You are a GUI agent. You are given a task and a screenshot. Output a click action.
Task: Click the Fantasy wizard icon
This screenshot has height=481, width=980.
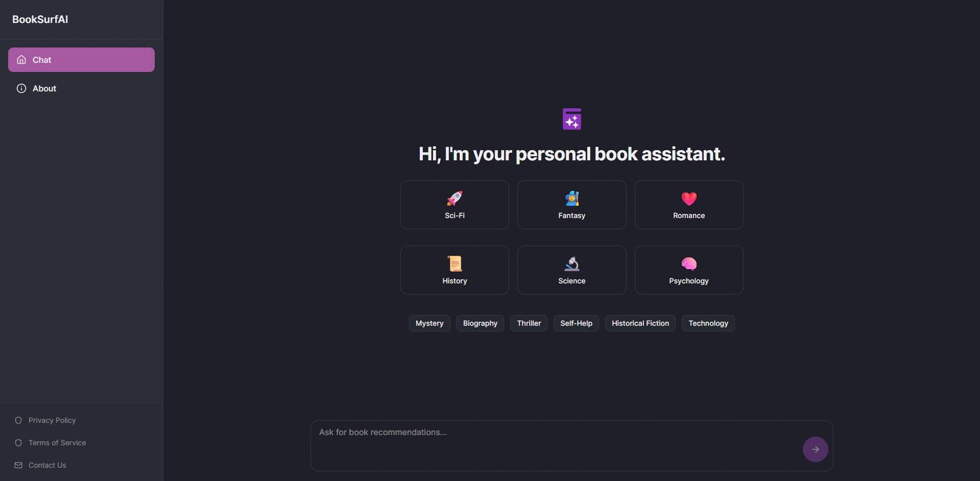[571, 198]
